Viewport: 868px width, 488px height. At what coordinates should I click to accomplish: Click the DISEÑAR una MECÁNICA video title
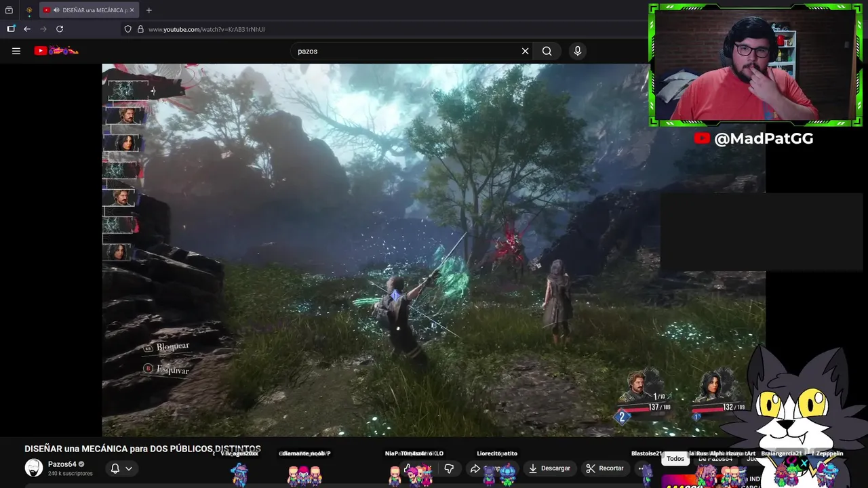[142, 449]
